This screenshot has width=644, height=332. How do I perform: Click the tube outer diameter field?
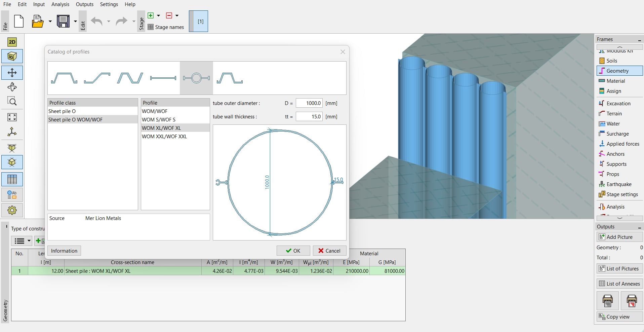tap(309, 103)
